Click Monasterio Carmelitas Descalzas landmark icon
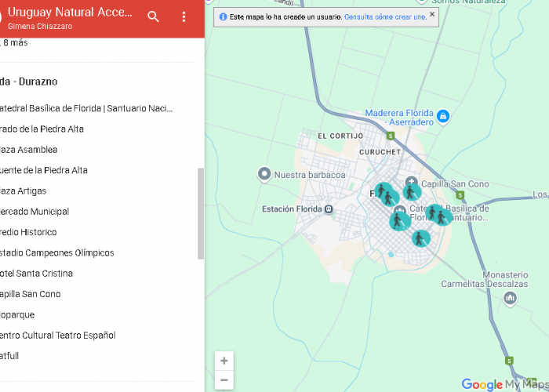 pyautogui.click(x=511, y=298)
